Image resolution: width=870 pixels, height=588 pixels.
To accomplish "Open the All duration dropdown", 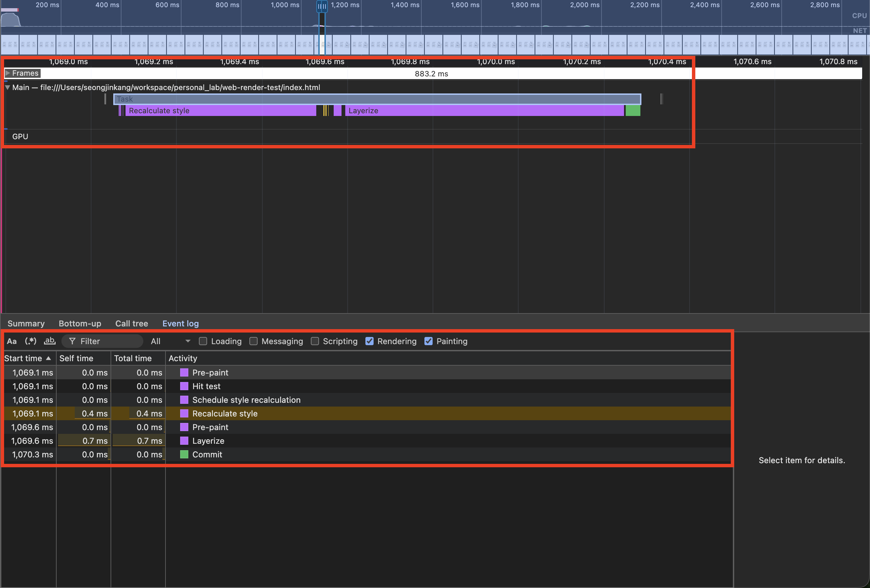I will [x=170, y=341].
